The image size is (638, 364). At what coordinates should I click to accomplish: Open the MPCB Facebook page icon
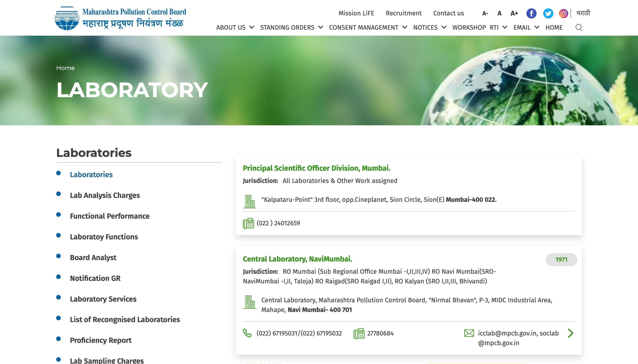coord(531,14)
